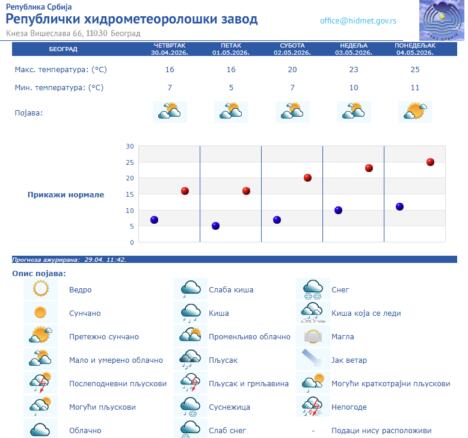Click the Ведро legend label
Viewport: 468px width, 438px height.
pos(80,290)
